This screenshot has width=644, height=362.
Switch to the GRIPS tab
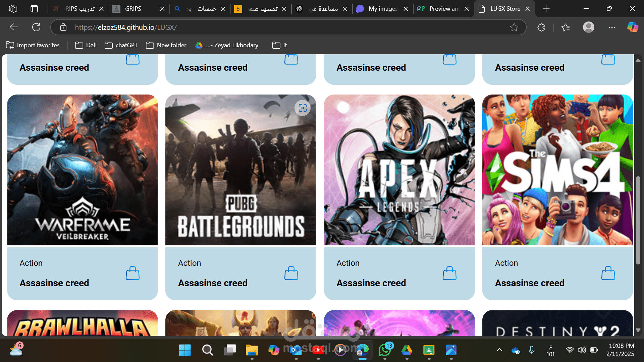tap(133, 9)
